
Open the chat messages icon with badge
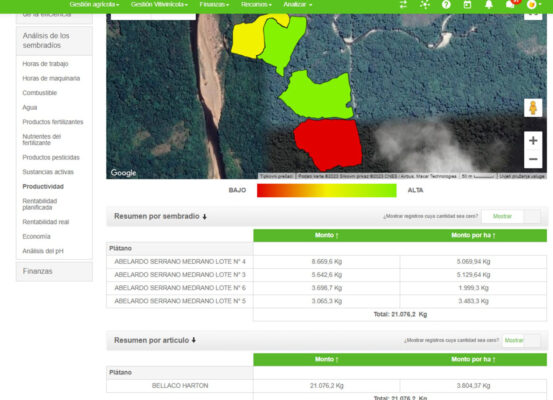511,4
